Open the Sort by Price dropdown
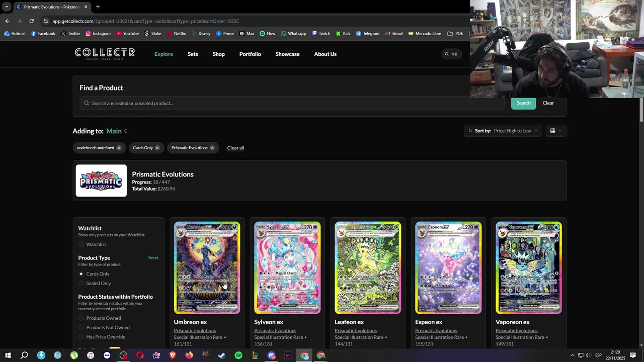This screenshot has width=644, height=362. tap(503, 131)
